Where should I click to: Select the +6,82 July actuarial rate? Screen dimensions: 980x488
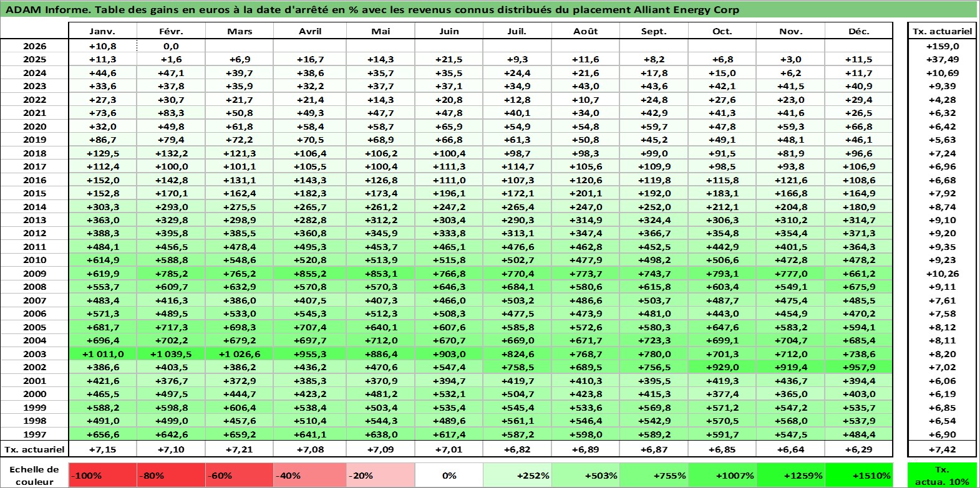[x=517, y=449]
